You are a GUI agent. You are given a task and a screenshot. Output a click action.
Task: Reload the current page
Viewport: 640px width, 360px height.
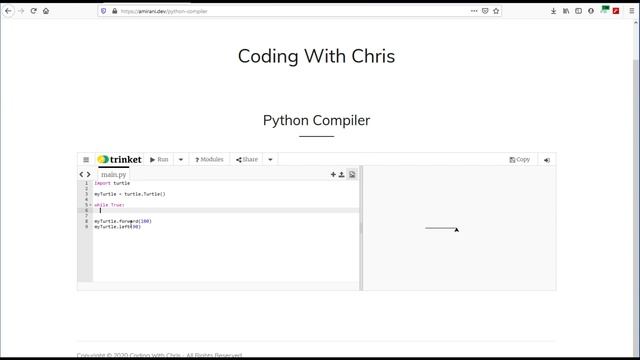pos(33,11)
